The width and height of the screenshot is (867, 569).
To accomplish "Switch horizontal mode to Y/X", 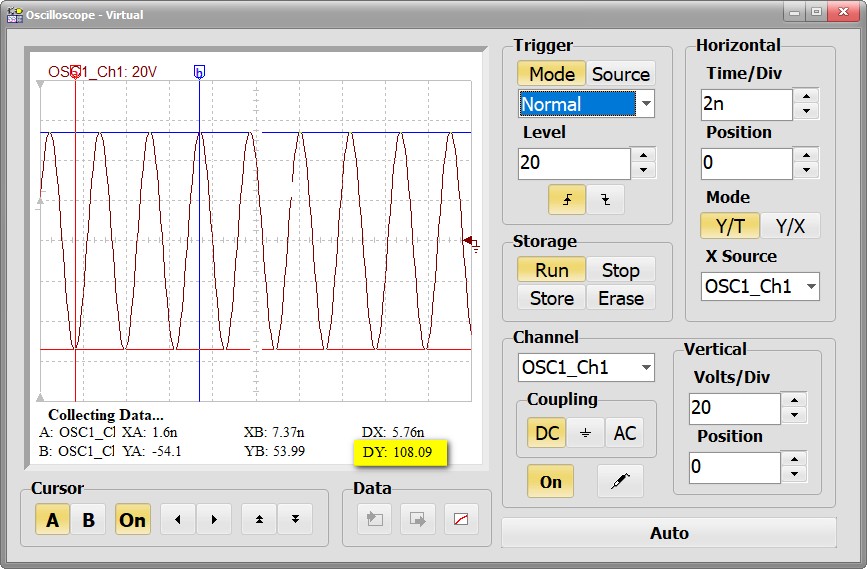I will click(790, 226).
